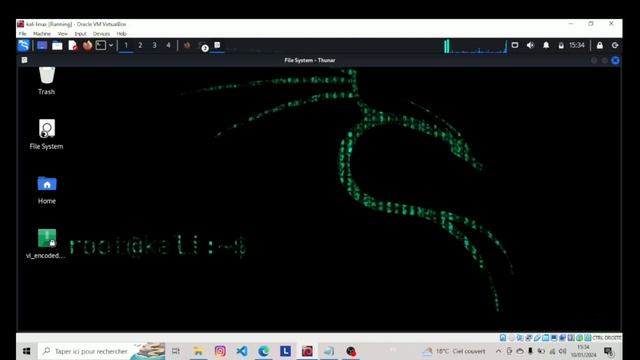640x360 pixels.
Task: Switch to workspace 2
Action: [x=140, y=45]
